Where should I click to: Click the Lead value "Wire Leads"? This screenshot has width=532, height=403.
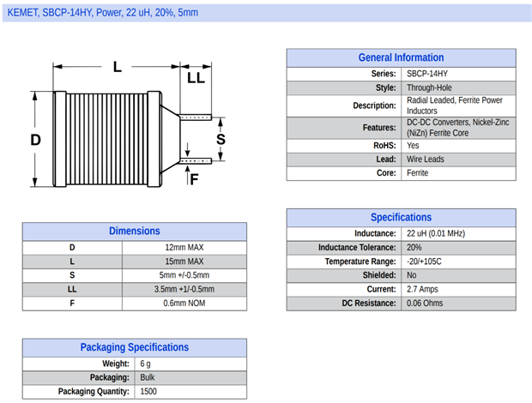click(x=425, y=159)
